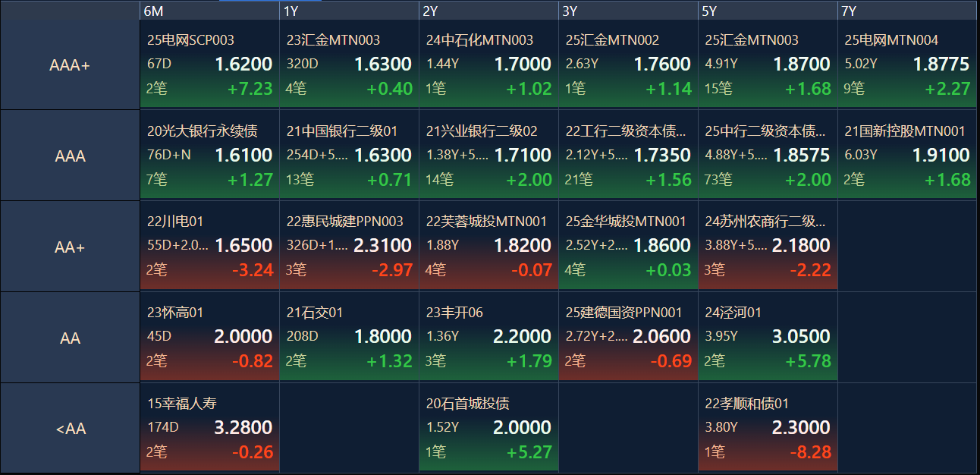Open the 24中石化MTN003 bond cell
This screenshot has height=475, width=980.
point(489,65)
